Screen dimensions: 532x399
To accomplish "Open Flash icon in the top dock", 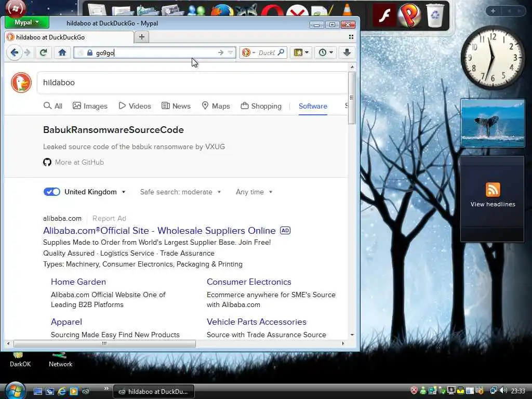I will click(x=385, y=15).
